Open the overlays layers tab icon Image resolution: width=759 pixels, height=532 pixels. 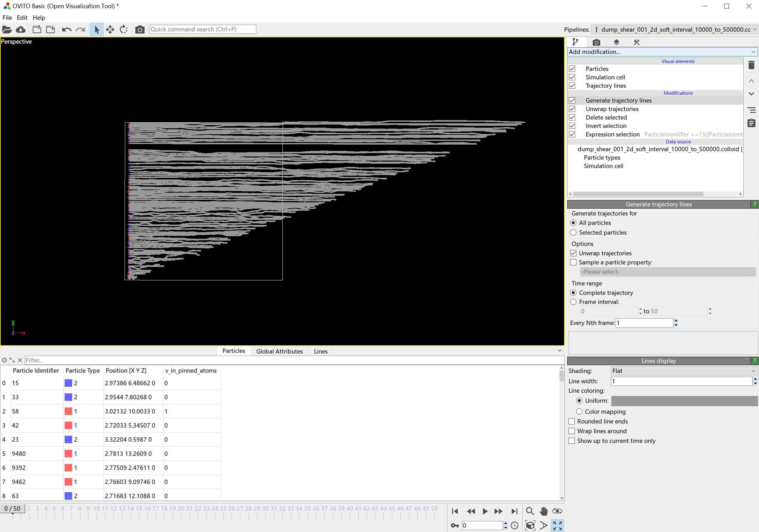(x=616, y=42)
